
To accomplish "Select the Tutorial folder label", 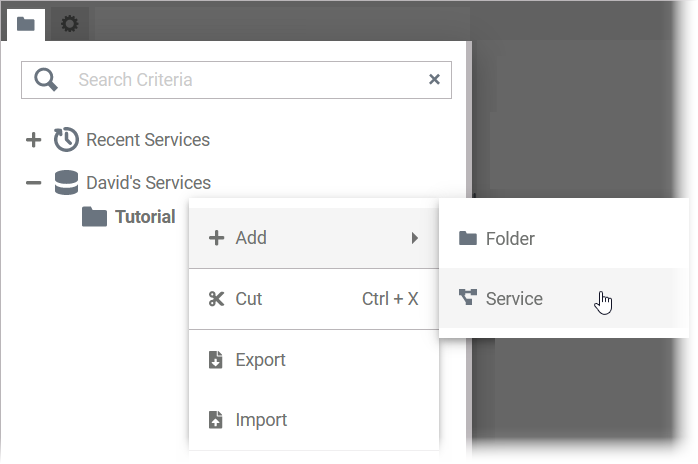I will pos(145,217).
